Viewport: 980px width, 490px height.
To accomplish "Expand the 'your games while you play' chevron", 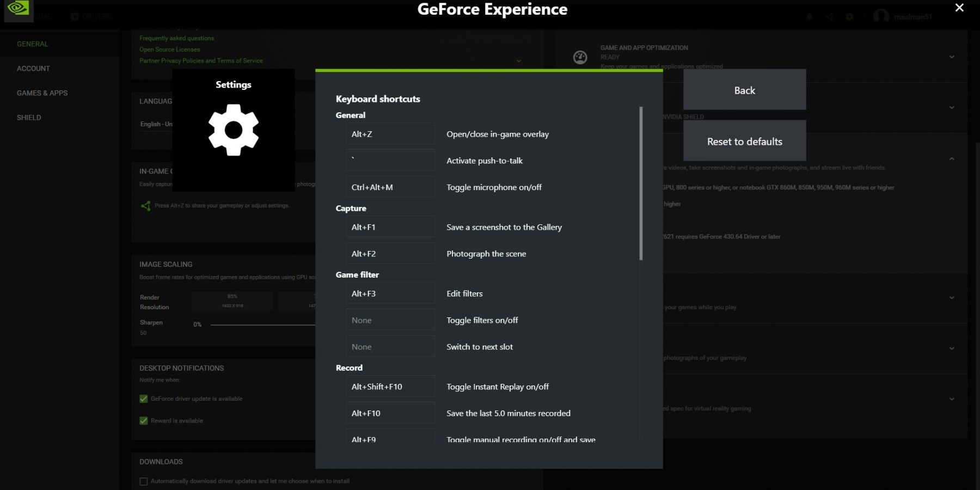I will 952,298.
